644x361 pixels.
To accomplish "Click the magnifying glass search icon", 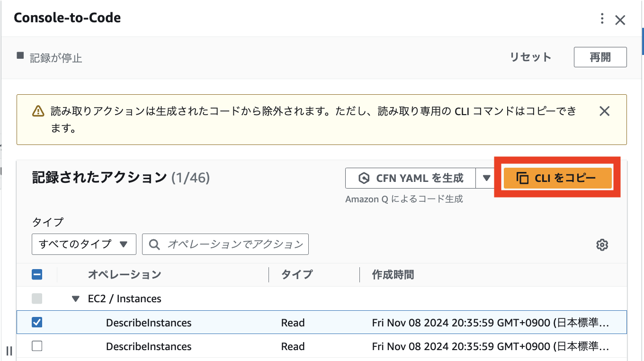I will point(154,244).
